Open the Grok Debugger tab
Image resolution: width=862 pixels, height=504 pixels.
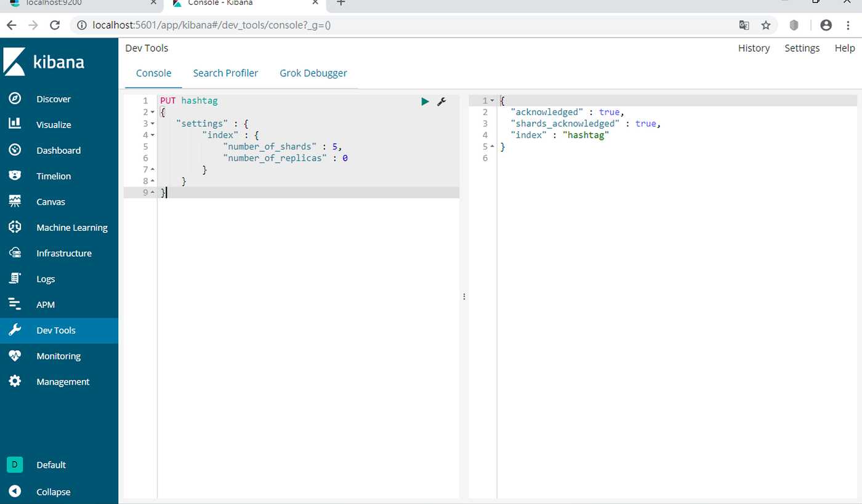tap(313, 73)
